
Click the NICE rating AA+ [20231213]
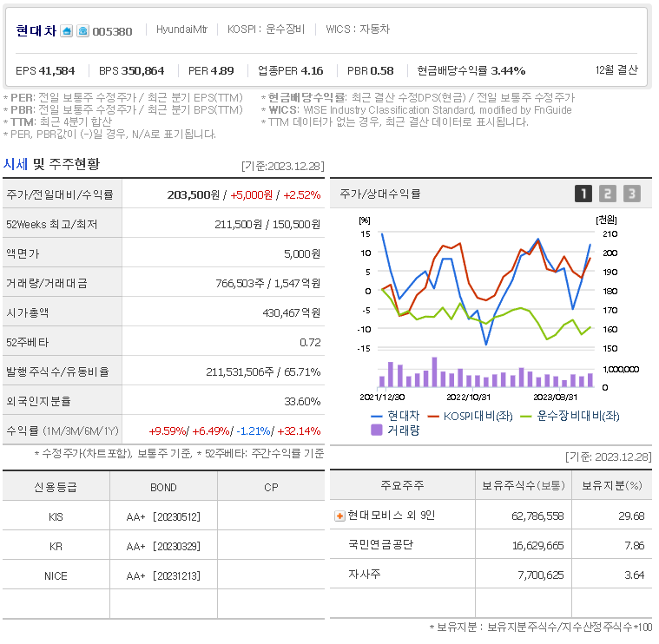coord(163,575)
